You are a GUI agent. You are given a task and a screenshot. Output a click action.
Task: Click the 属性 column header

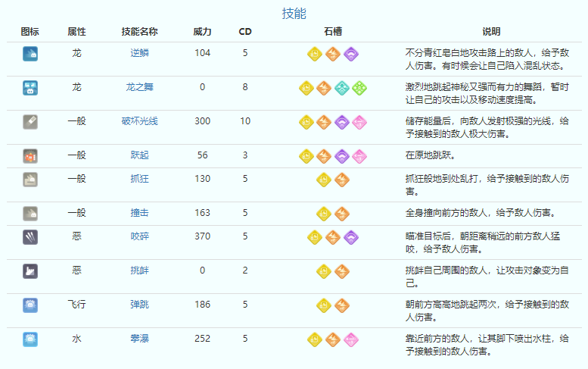coord(77,32)
